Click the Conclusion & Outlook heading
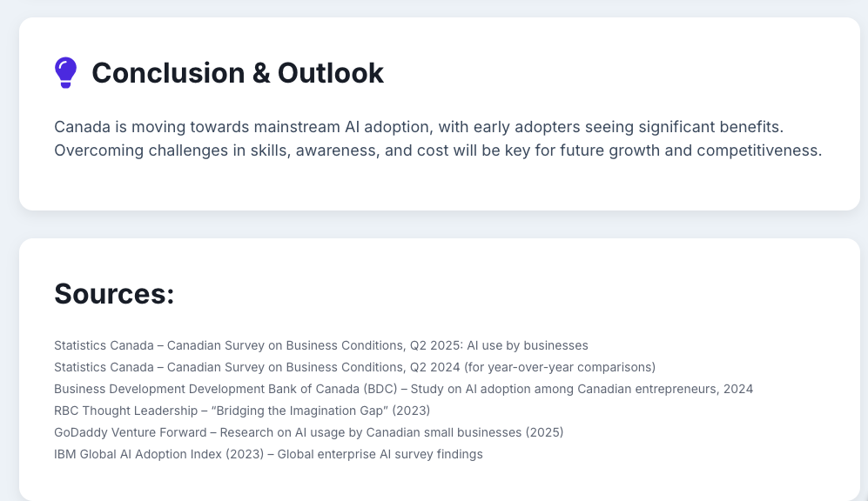868x501 pixels. point(237,73)
